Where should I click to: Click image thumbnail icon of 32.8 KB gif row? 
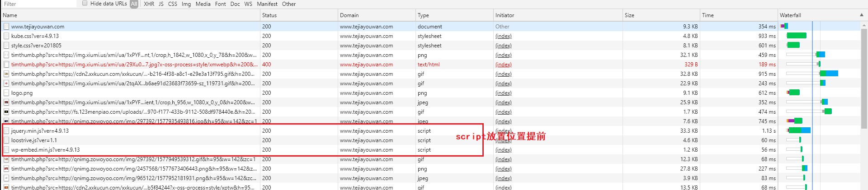coord(6,74)
